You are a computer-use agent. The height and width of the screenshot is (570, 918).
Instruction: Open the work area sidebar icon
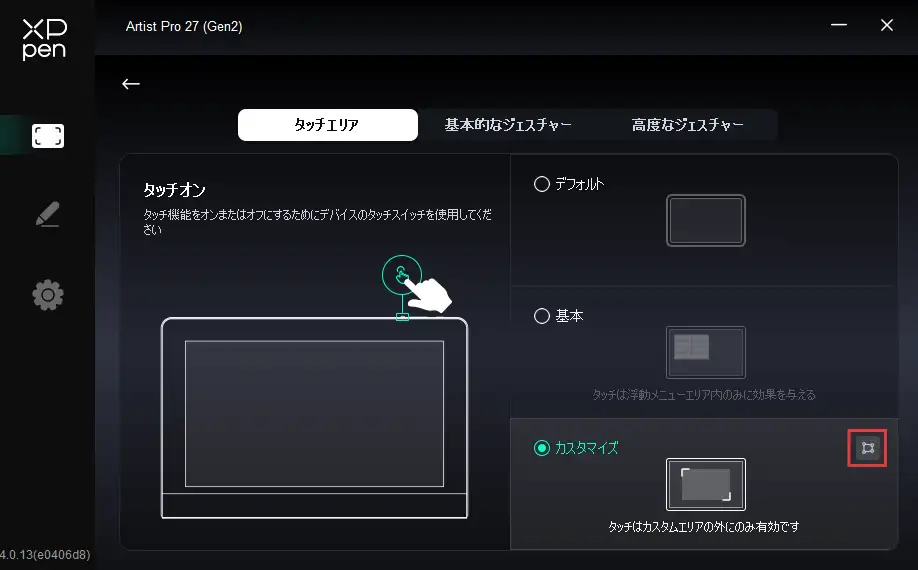47,136
